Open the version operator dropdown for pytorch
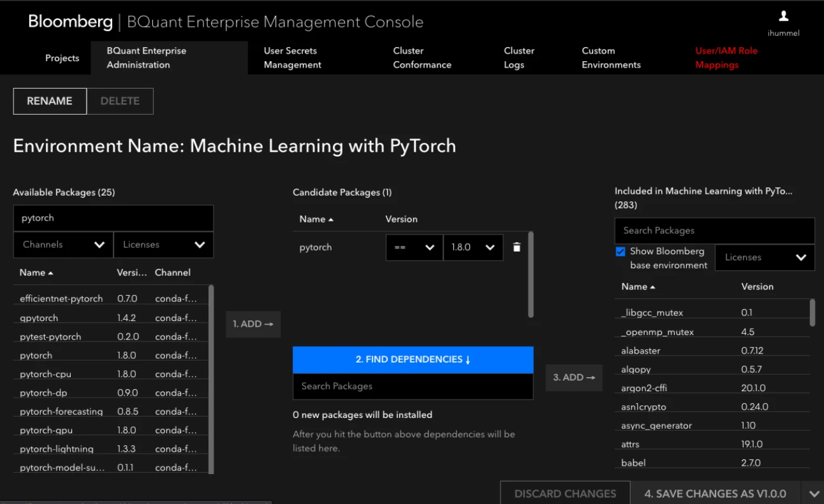Screen dimensions: 824x504 (413, 247)
